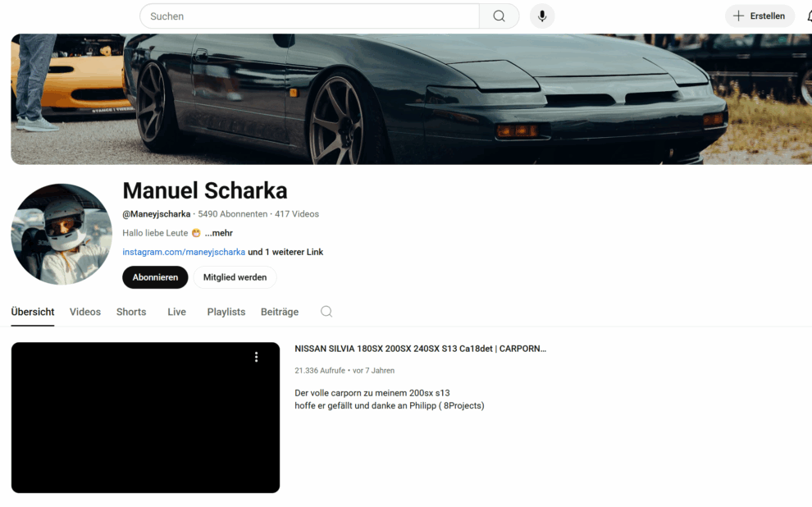
Task: Expand channel description with ...mehr
Action: [218, 233]
